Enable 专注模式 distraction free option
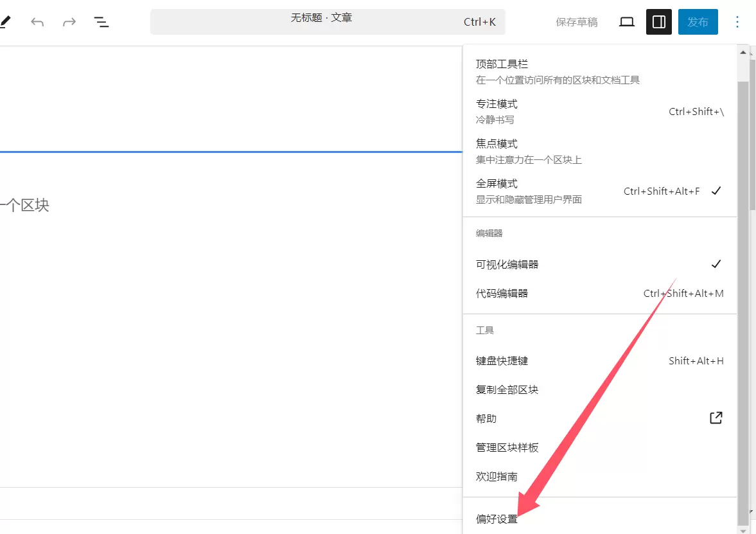 (599, 111)
